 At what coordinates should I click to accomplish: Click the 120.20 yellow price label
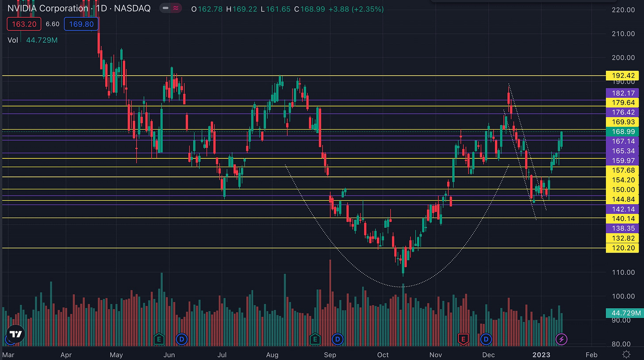coord(622,248)
